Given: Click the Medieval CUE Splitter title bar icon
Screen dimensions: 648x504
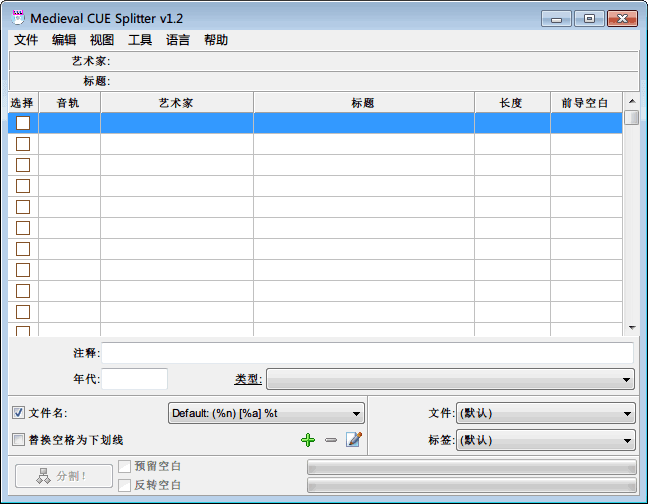Looking at the screenshot, I should click(18, 18).
